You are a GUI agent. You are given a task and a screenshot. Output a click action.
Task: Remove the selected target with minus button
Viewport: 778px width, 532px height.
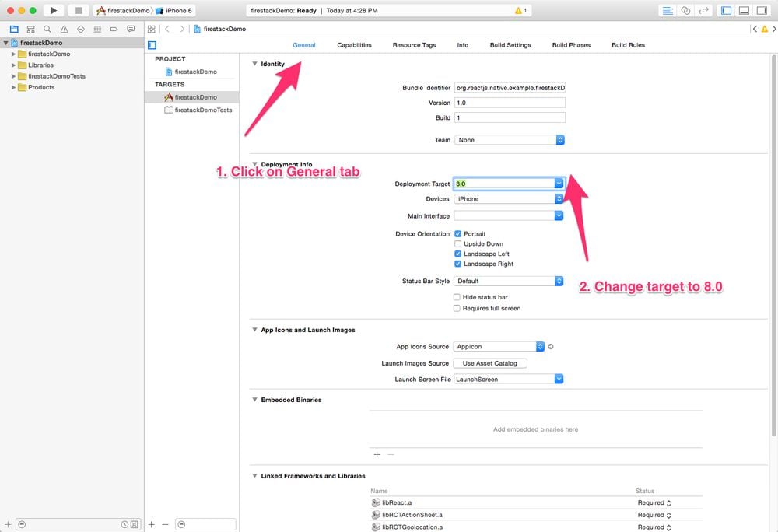click(x=165, y=524)
